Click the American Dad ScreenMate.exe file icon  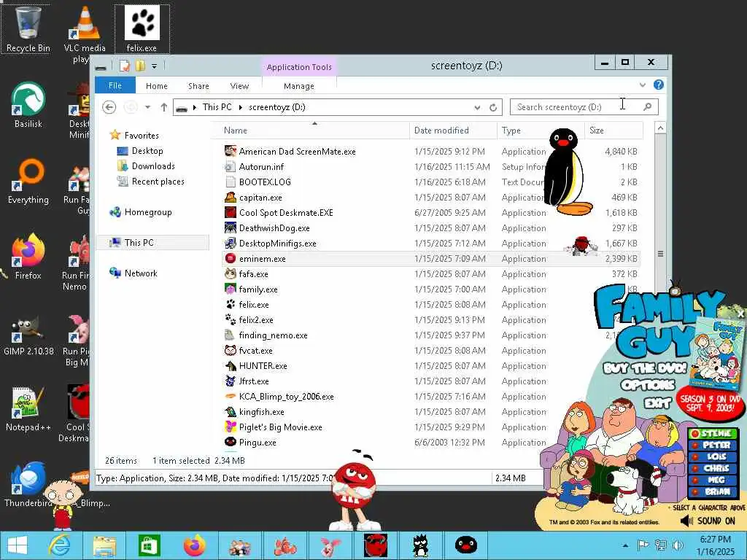point(231,151)
